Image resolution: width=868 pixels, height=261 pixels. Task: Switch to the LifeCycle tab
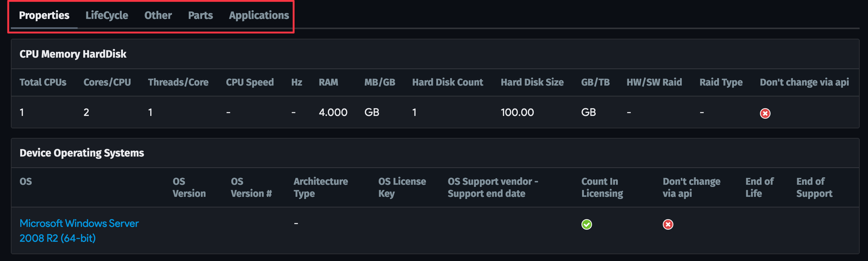click(106, 15)
